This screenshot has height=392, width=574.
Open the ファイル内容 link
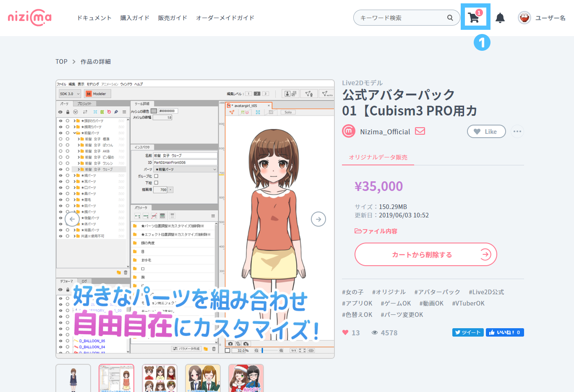pyautogui.click(x=376, y=231)
